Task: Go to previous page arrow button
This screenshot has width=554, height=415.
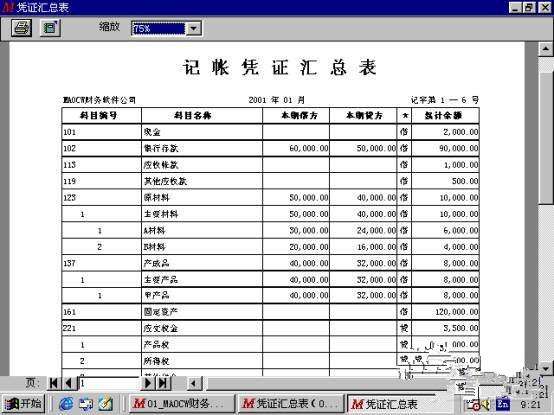Action: [x=68, y=383]
